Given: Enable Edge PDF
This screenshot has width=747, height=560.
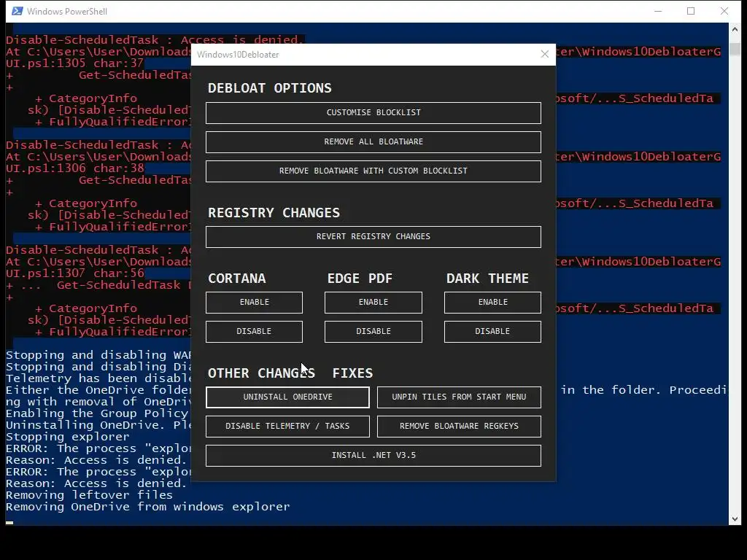Looking at the screenshot, I should (373, 303).
